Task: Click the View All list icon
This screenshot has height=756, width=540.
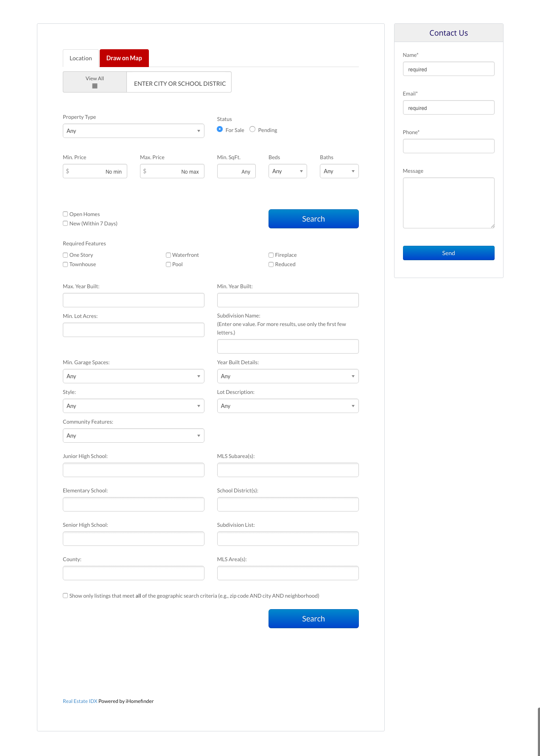Action: [x=95, y=86]
